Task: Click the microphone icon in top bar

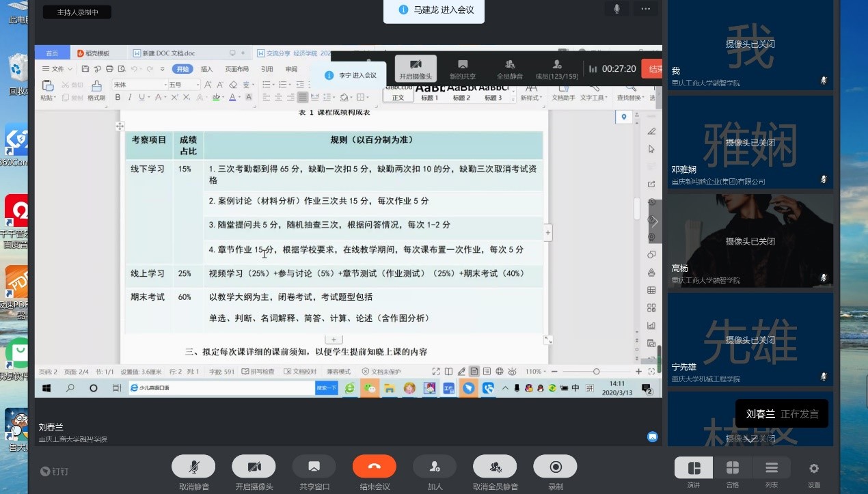Action: pos(616,9)
